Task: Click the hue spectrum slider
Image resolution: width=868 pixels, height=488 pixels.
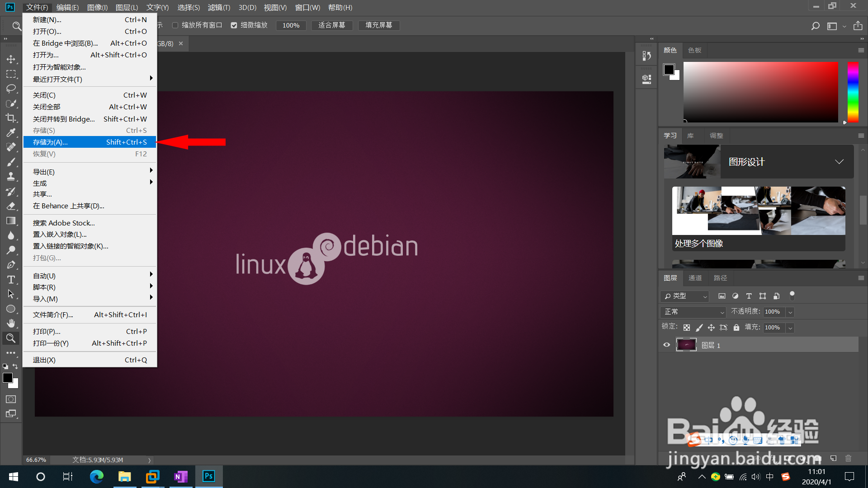Action: pos(853,92)
